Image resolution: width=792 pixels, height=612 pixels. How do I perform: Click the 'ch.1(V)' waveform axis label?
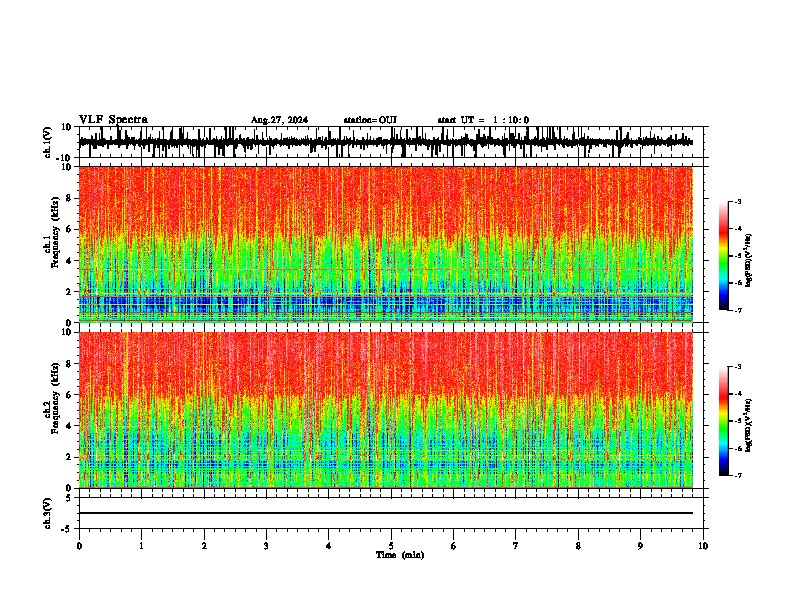(x=48, y=142)
